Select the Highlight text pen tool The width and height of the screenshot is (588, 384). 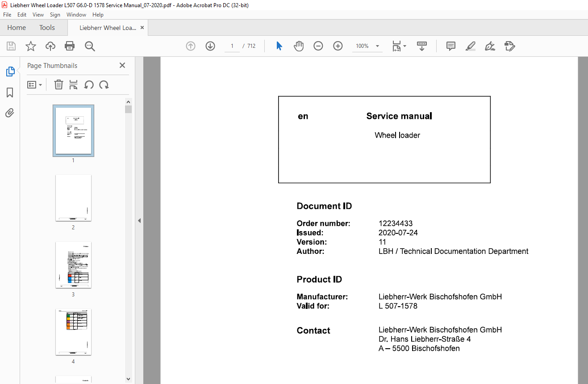[470, 46]
